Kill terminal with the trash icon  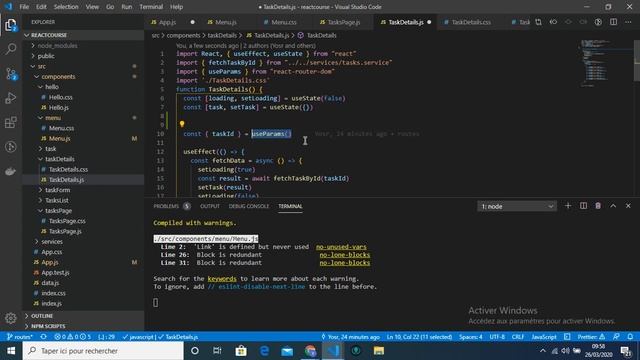[x=598, y=206]
